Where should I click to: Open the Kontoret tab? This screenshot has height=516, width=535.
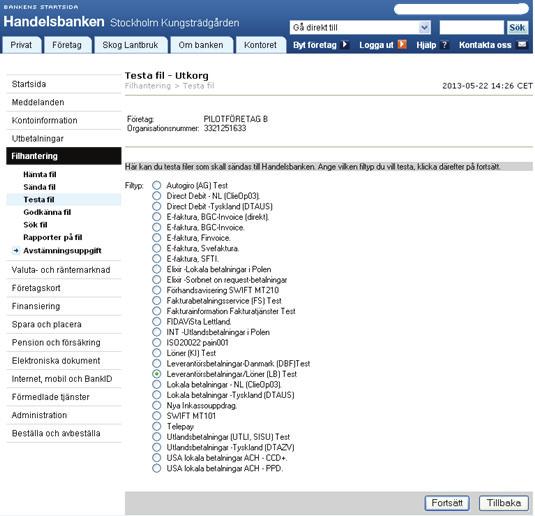click(260, 45)
